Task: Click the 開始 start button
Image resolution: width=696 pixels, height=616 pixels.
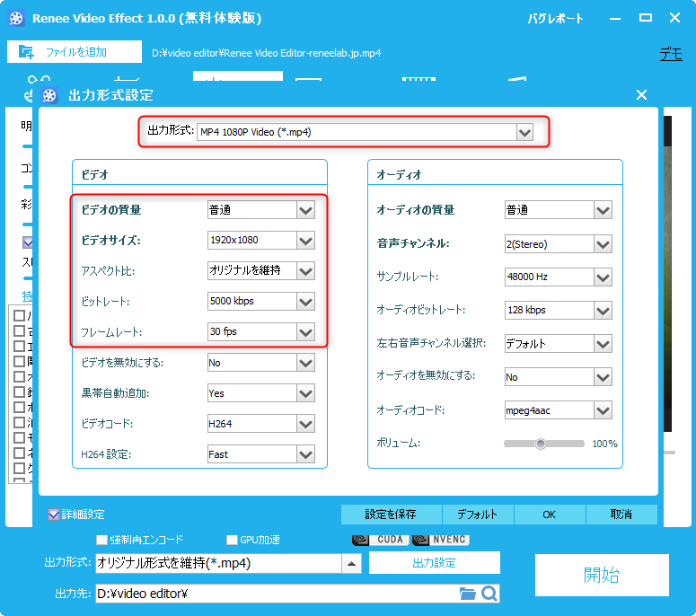Action: 602,575
